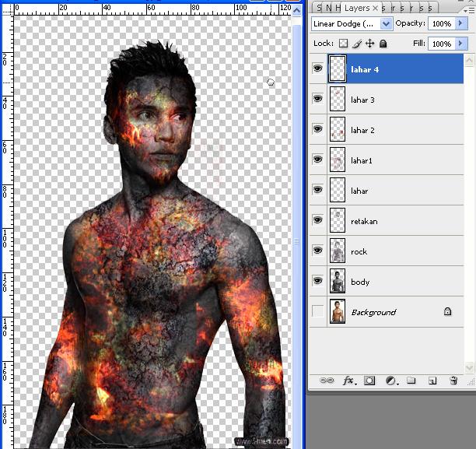Click the Opacity 100% value field
This screenshot has height=449, width=476.
click(442, 23)
